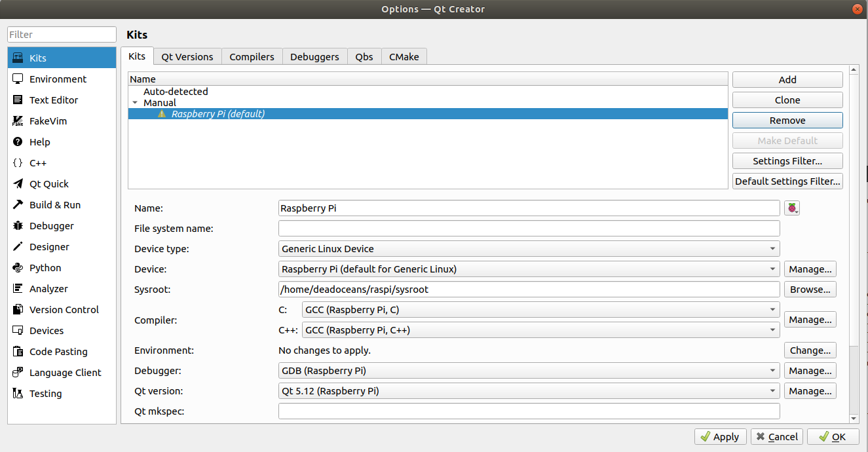Close the Options dialog window

857,9
